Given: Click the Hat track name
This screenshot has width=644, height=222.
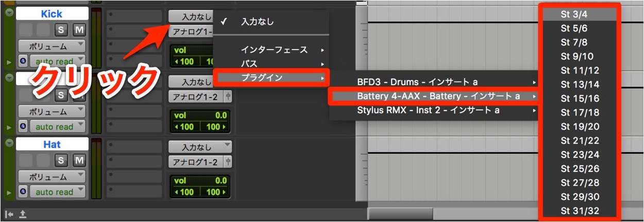Looking at the screenshot, I should [52, 145].
